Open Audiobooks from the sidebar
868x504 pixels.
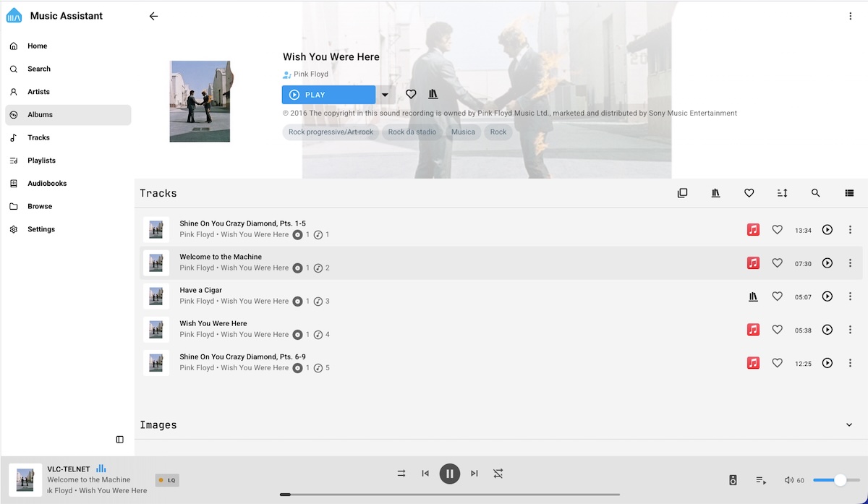47,184
